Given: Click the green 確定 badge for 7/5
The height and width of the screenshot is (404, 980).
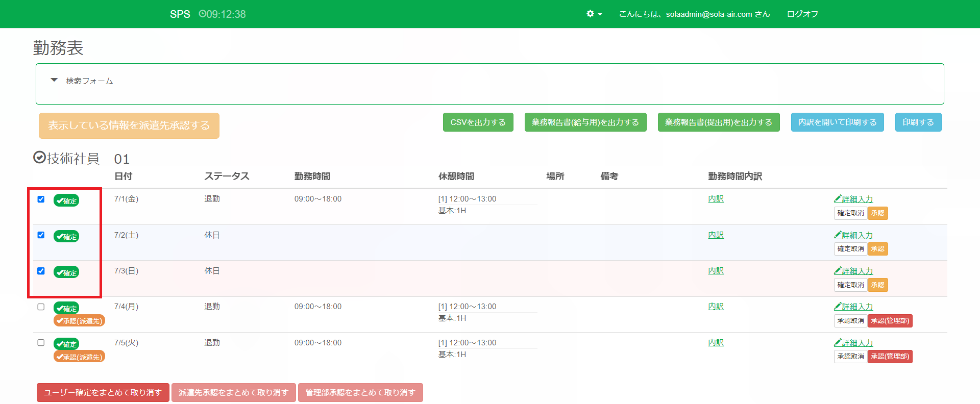Looking at the screenshot, I should point(66,344).
